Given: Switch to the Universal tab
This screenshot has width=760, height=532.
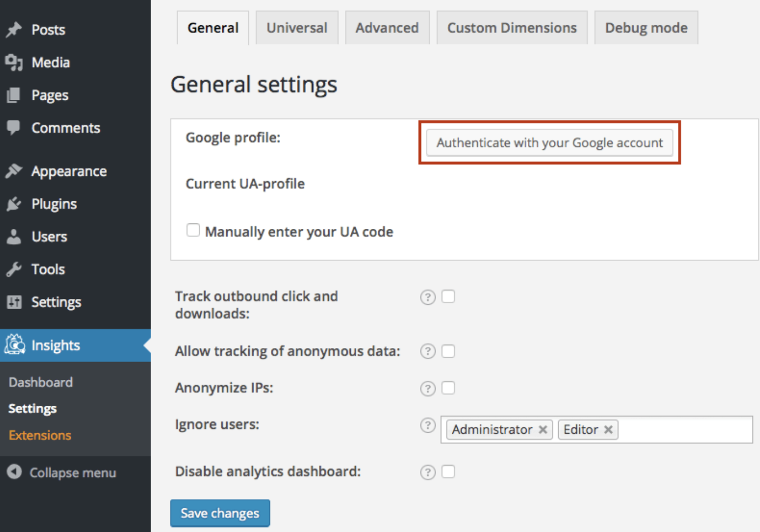Looking at the screenshot, I should [x=297, y=28].
